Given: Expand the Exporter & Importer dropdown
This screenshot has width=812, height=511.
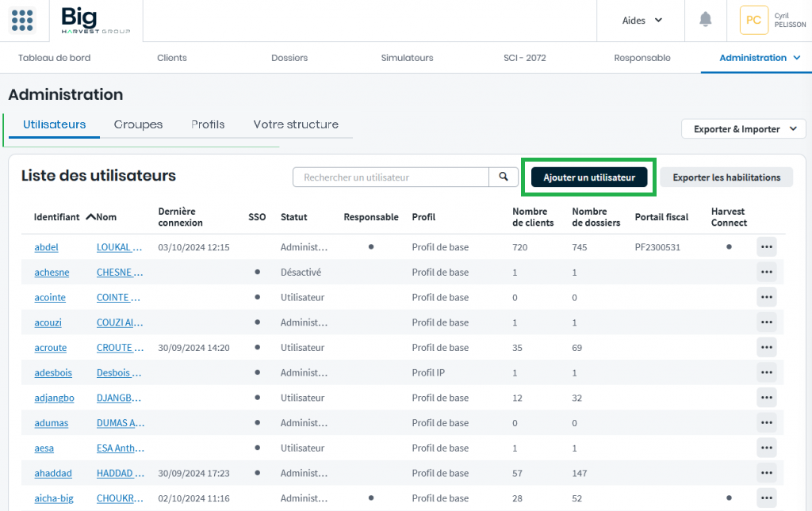Looking at the screenshot, I should click(x=743, y=129).
